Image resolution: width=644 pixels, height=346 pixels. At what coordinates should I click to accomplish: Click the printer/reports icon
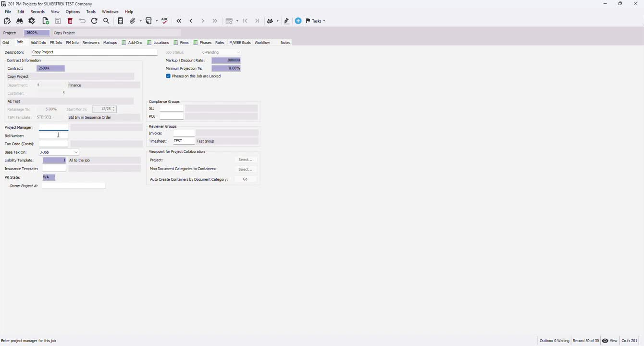149,21
